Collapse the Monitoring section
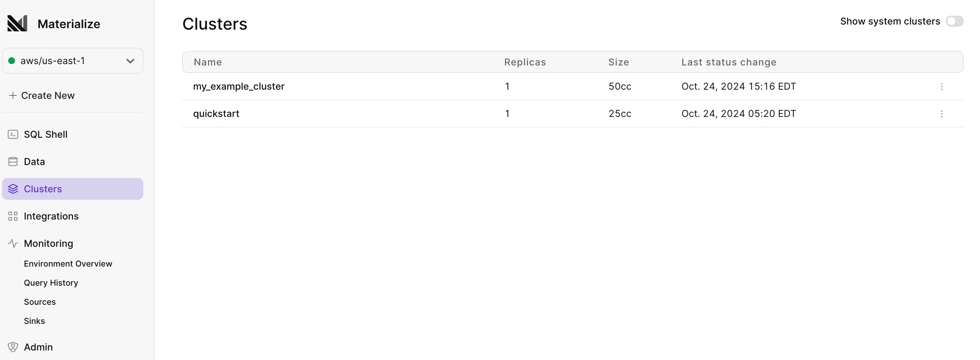The image size is (980, 360). pos(48,243)
